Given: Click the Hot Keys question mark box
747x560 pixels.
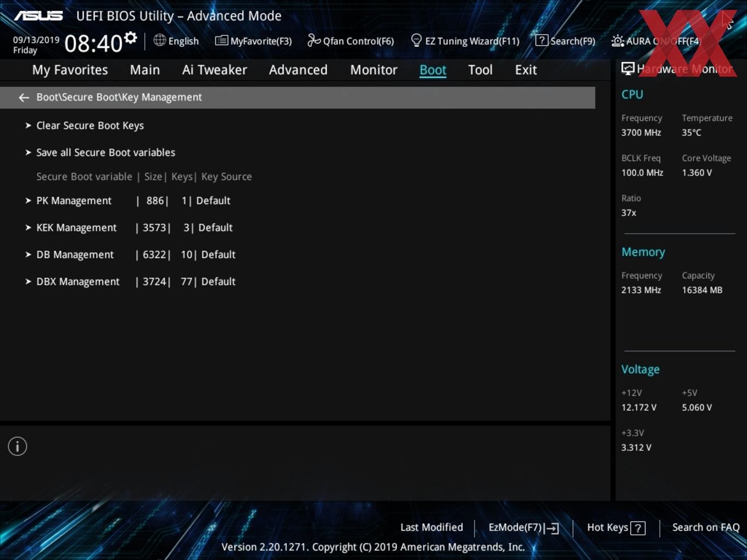Looking at the screenshot, I should (x=638, y=528).
